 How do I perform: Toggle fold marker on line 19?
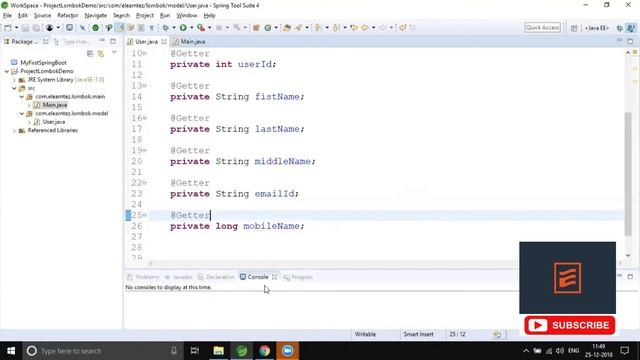tap(145, 150)
